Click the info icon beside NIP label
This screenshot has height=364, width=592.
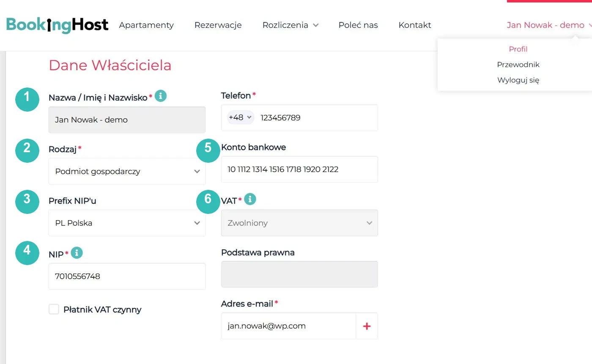click(x=77, y=253)
